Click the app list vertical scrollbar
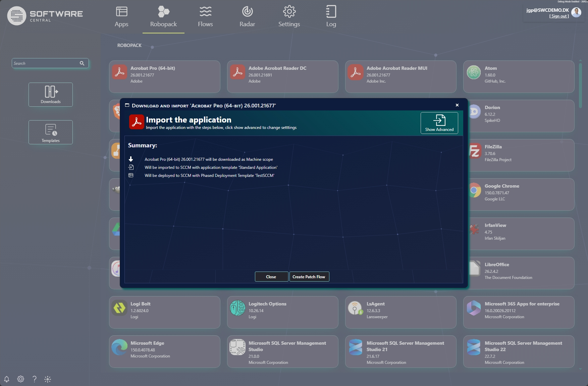The width and height of the screenshot is (588, 386). (x=580, y=85)
